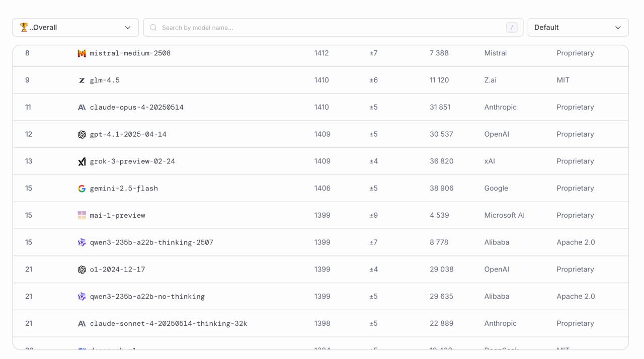Open the claude-sonnet-4-20250514-thinking-32k model link
This screenshot has width=644, height=359.
(168, 324)
